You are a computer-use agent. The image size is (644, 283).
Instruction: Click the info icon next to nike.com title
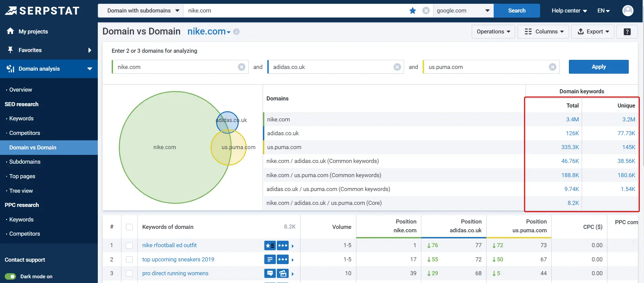[236, 31]
